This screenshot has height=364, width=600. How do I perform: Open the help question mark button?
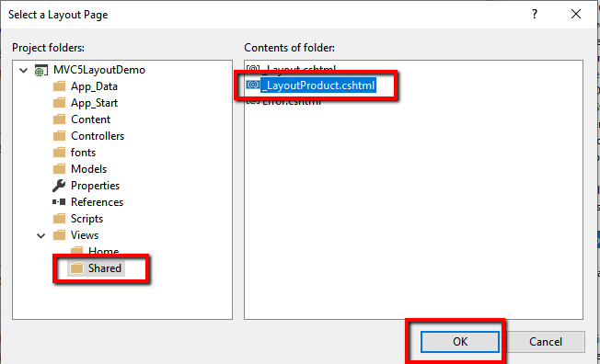tap(534, 15)
